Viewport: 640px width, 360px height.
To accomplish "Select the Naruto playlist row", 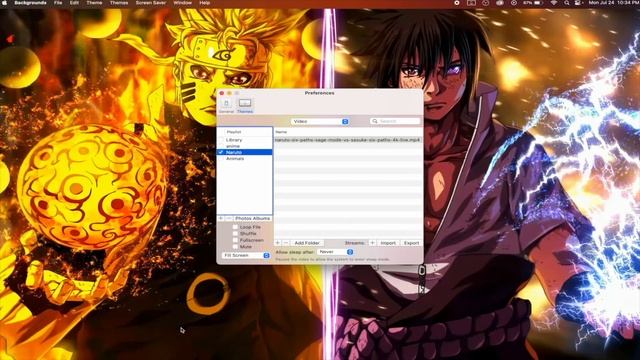I will [x=244, y=152].
